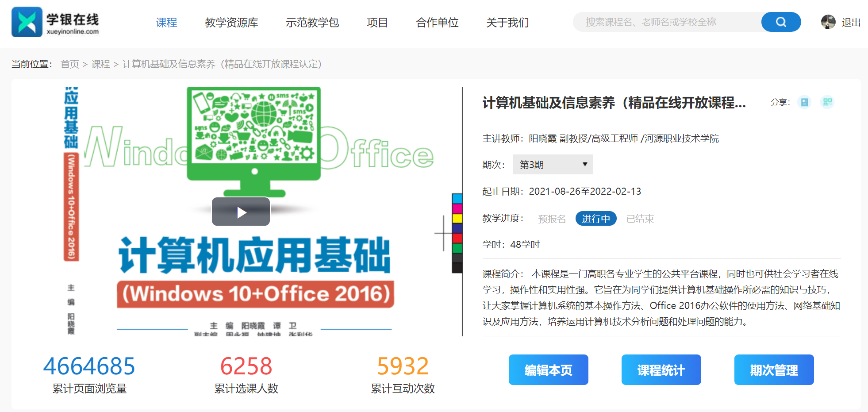
Task: Click the 课程简介 description paragraph
Action: coord(661,297)
